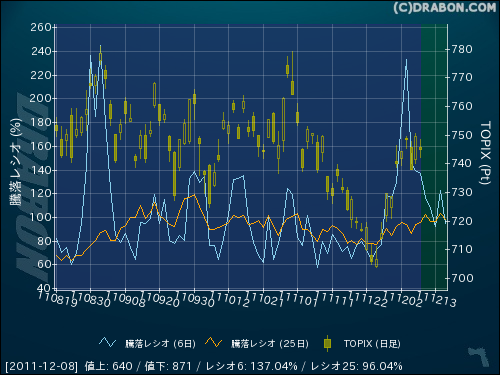Click the 110819 date axis label

[x=57, y=298]
